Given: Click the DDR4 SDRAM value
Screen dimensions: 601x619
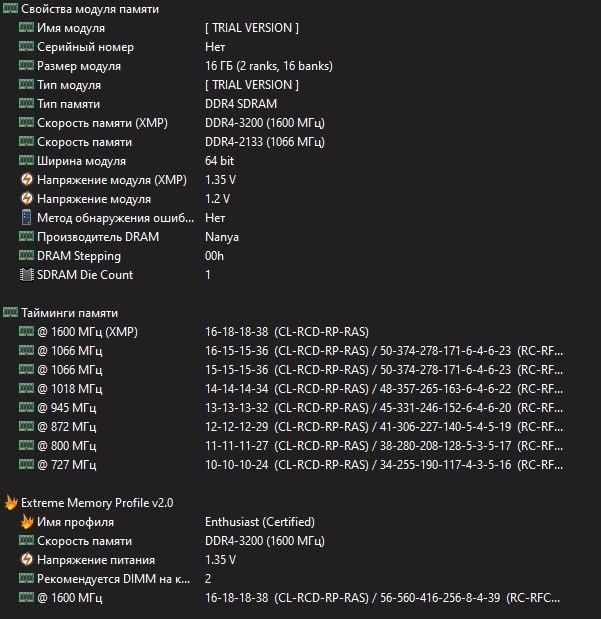Looking at the screenshot, I should (241, 104).
